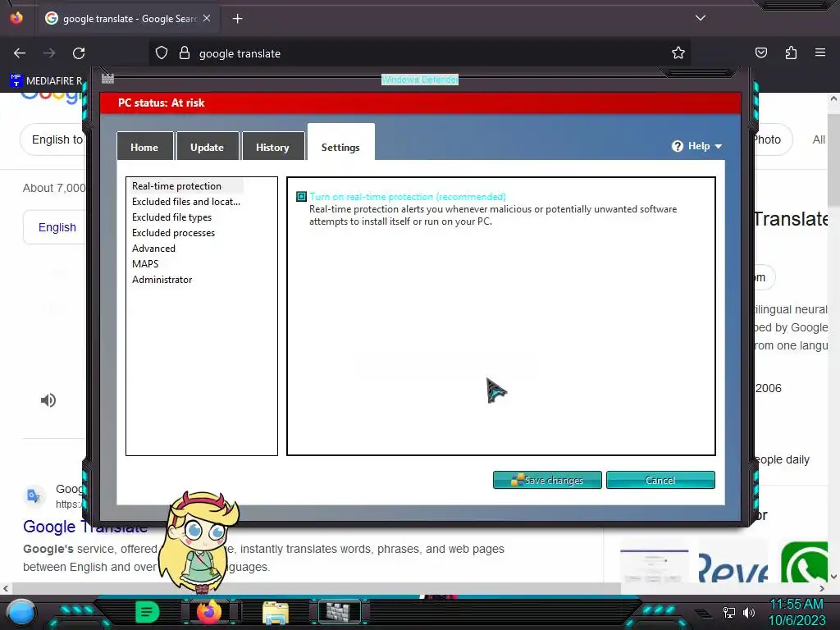This screenshot has height=630, width=840.
Task: Open Firefox tracking protection shield icon
Action: 162,52
